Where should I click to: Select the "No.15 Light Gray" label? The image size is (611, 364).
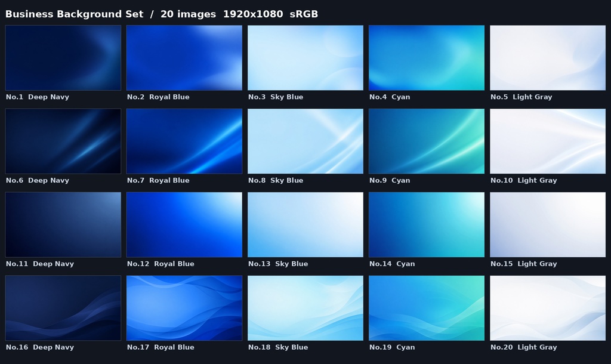[x=524, y=264]
